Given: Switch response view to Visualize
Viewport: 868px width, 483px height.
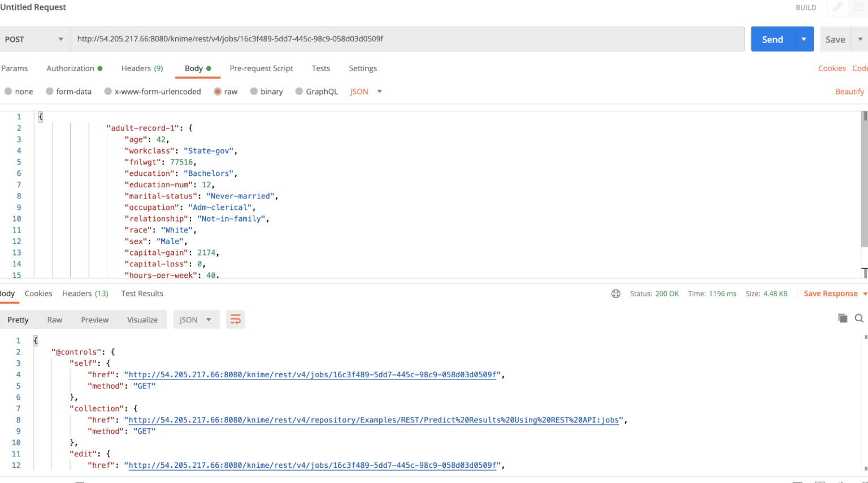Looking at the screenshot, I should point(142,320).
